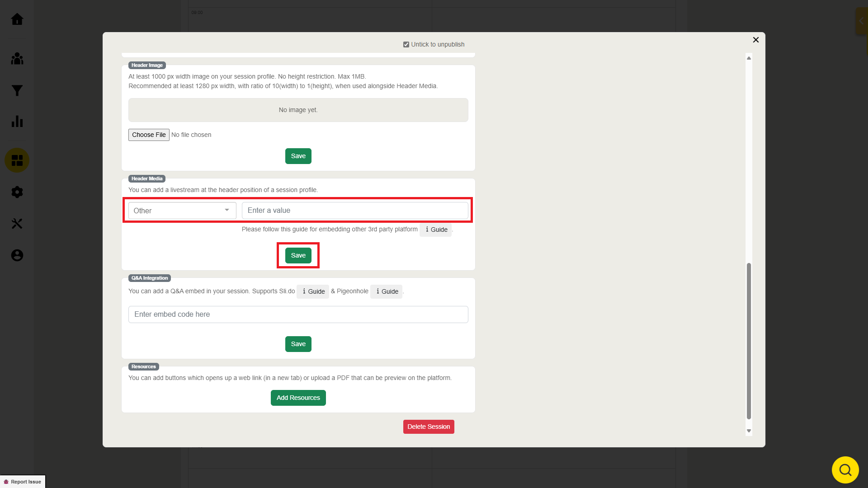
Task: Expand the Other media type dropdown
Action: point(182,211)
